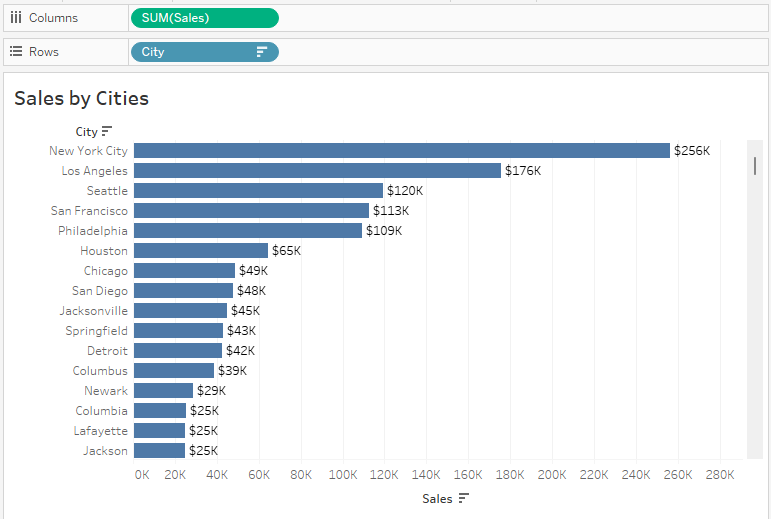Click the Seattle bar in the chart

[x=258, y=190]
